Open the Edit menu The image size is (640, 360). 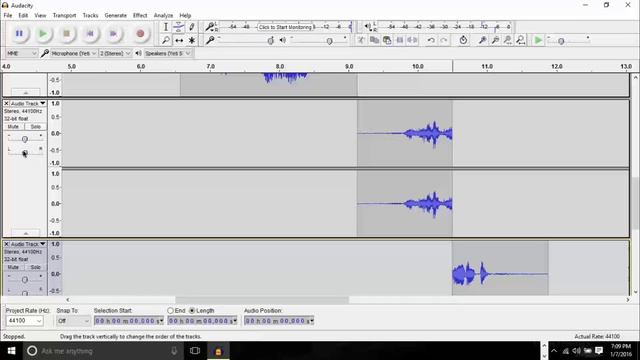tap(23, 16)
